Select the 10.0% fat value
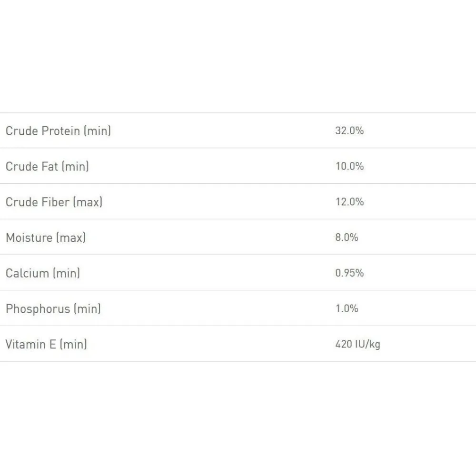This screenshot has width=476, height=476. click(349, 166)
